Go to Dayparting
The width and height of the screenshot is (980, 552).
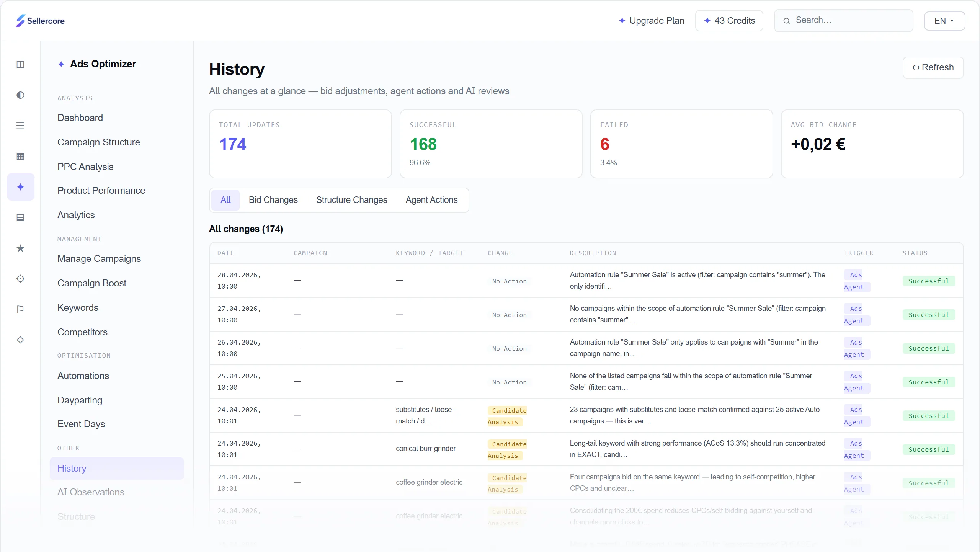tap(80, 400)
